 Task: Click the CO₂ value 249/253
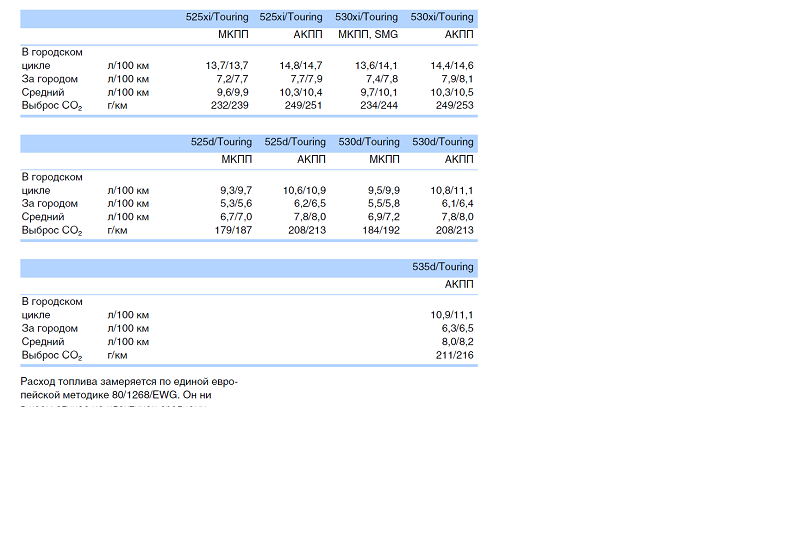tap(454, 105)
